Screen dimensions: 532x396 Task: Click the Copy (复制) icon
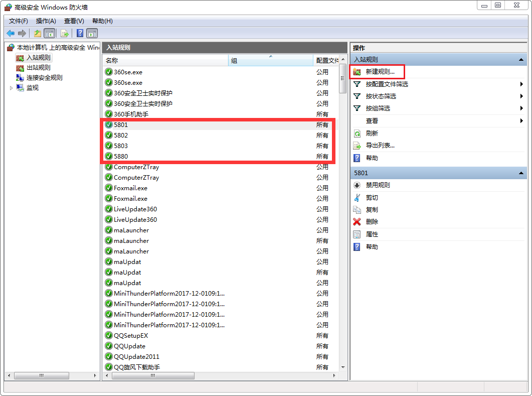pos(357,210)
